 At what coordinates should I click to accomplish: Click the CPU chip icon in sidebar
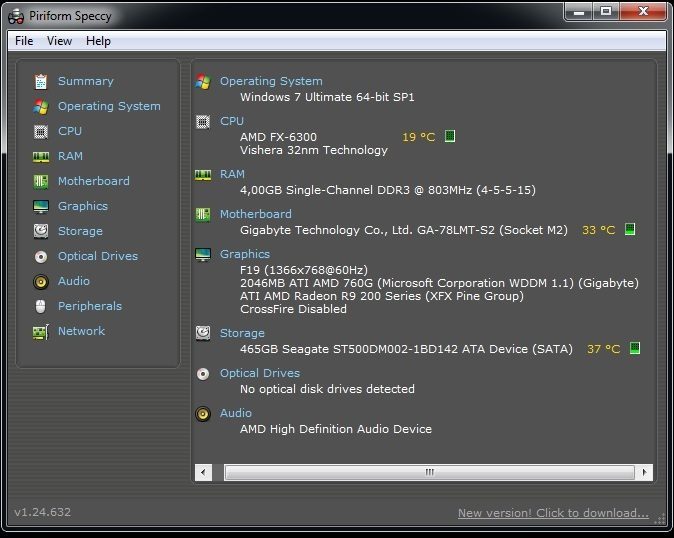point(41,131)
